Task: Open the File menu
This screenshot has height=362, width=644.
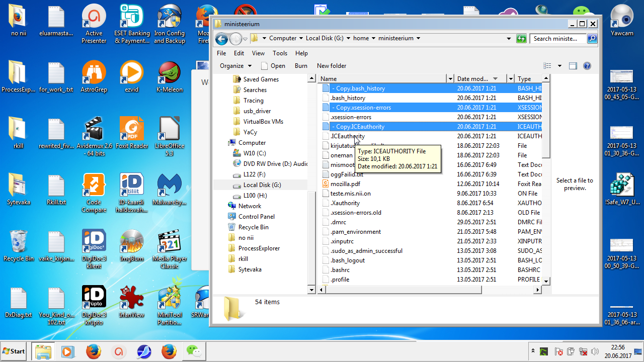Action: click(x=221, y=53)
